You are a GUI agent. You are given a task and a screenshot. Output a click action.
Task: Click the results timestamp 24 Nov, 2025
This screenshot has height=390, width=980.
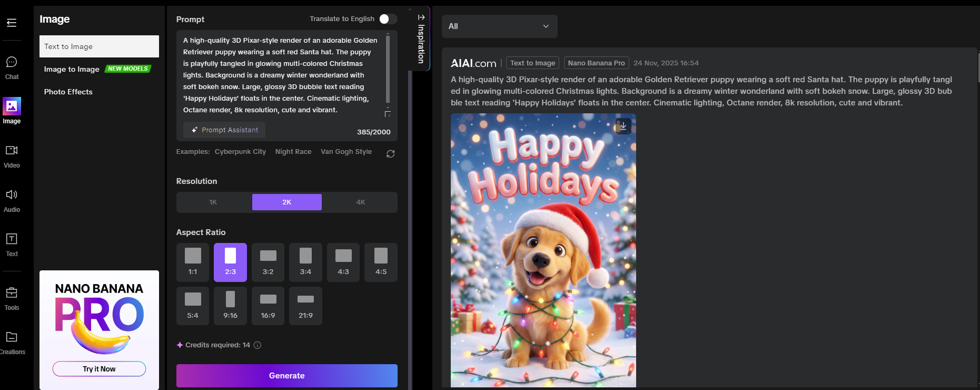[666, 63]
